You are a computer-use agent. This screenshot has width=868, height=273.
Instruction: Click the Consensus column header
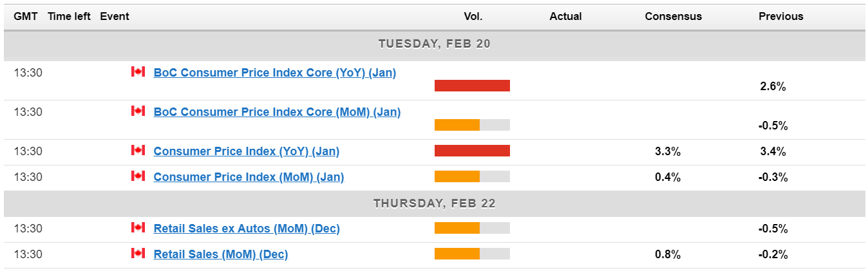pyautogui.click(x=673, y=16)
